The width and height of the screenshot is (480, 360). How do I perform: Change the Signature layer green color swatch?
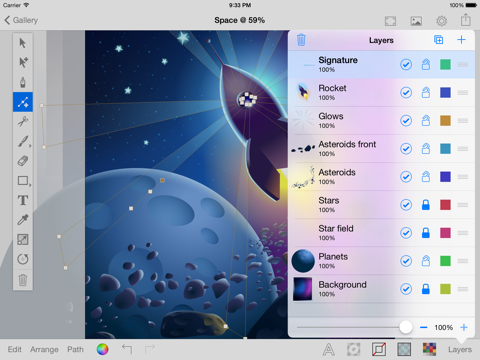coord(445,64)
